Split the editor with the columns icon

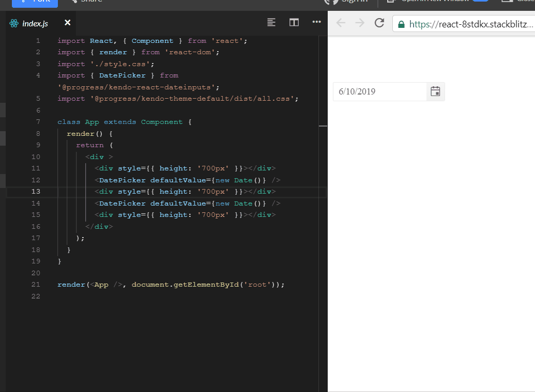[294, 23]
